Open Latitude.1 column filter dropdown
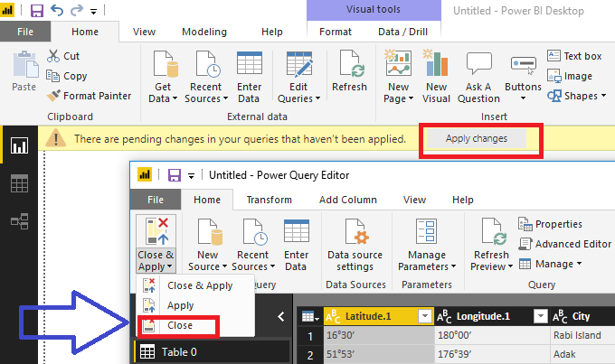This screenshot has width=615, height=364. click(424, 316)
